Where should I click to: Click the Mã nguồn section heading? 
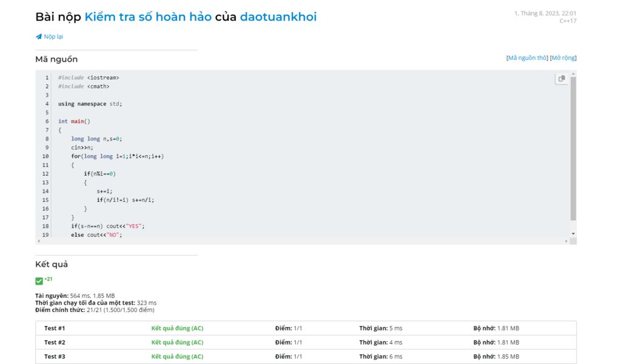[56, 59]
